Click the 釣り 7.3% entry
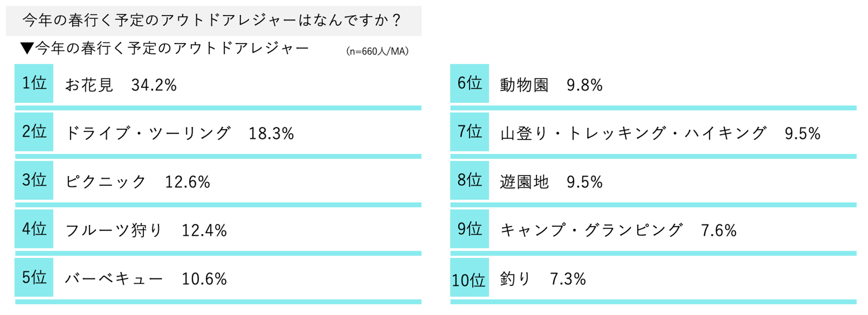The image size is (868, 315). (542, 279)
